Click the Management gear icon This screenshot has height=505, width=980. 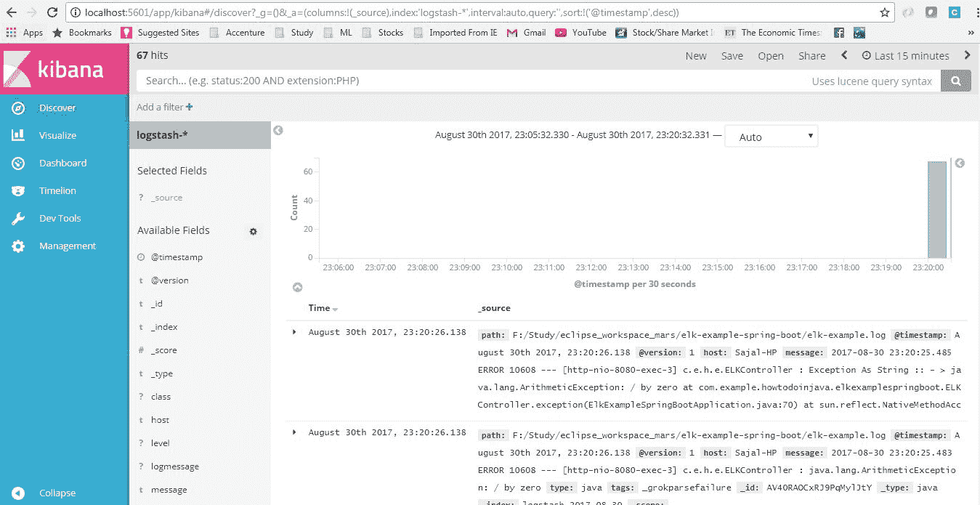[x=18, y=246]
